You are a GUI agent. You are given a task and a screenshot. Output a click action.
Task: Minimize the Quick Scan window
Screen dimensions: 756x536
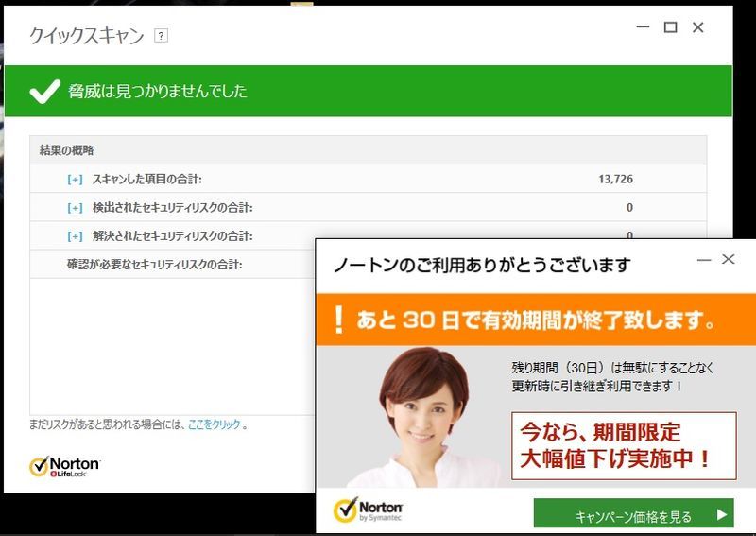(x=643, y=27)
